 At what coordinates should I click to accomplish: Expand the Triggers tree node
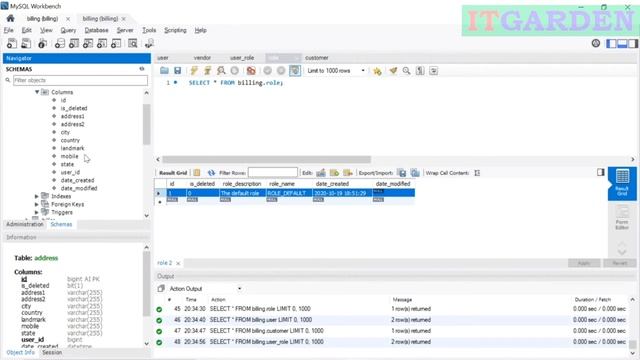coord(37,212)
